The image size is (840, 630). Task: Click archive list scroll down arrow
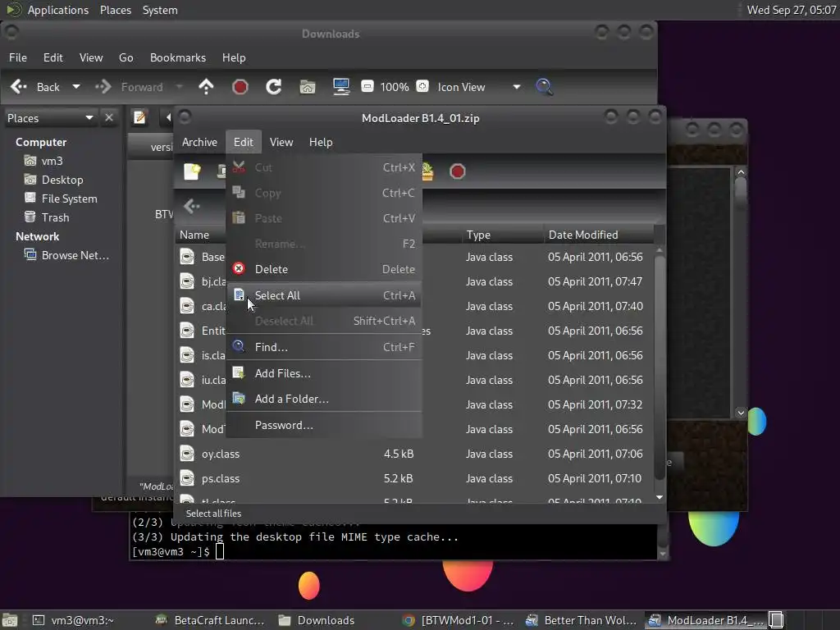coord(660,498)
